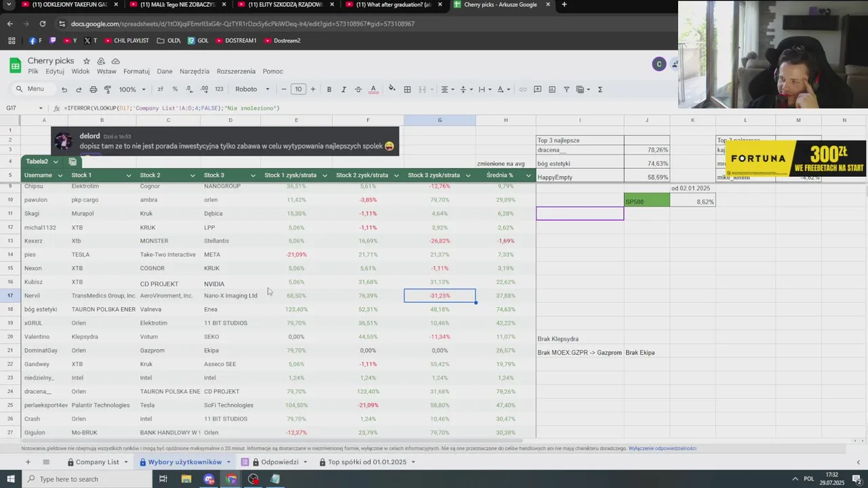Open fill color bucket picker
The image size is (868, 488).
391,89
